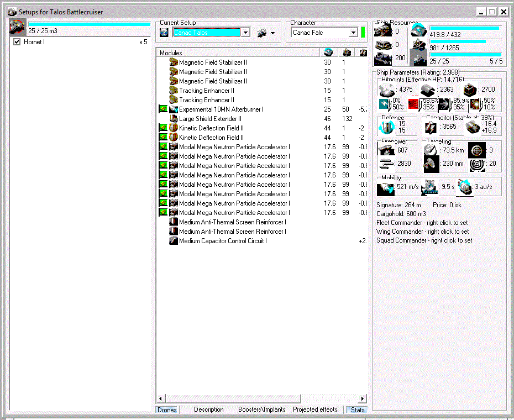514x420 pixels.
Task: Expand the arrow beside the ship fitting icon
Action: 272,33
